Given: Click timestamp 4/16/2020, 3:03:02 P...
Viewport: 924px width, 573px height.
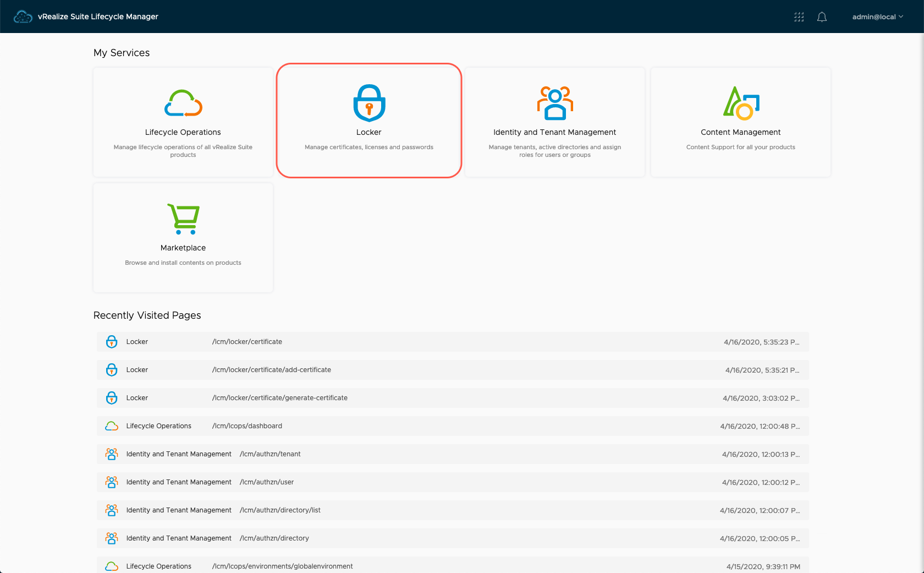Looking at the screenshot, I should click(761, 399).
